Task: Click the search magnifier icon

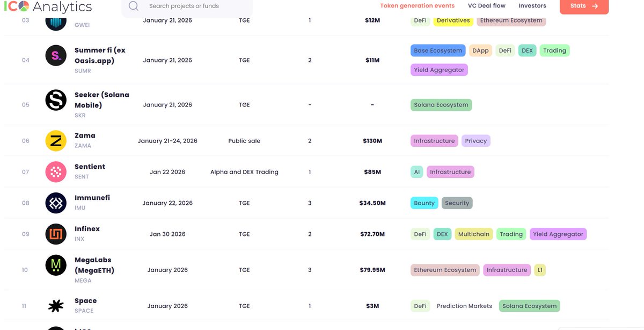Action: (134, 6)
